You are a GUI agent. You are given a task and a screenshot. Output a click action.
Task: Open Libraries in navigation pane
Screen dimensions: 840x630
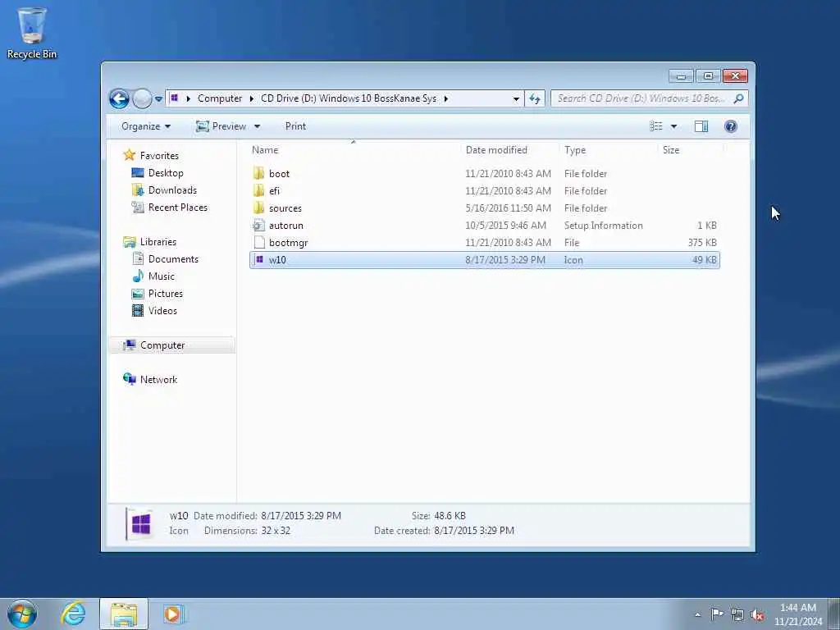tap(157, 242)
